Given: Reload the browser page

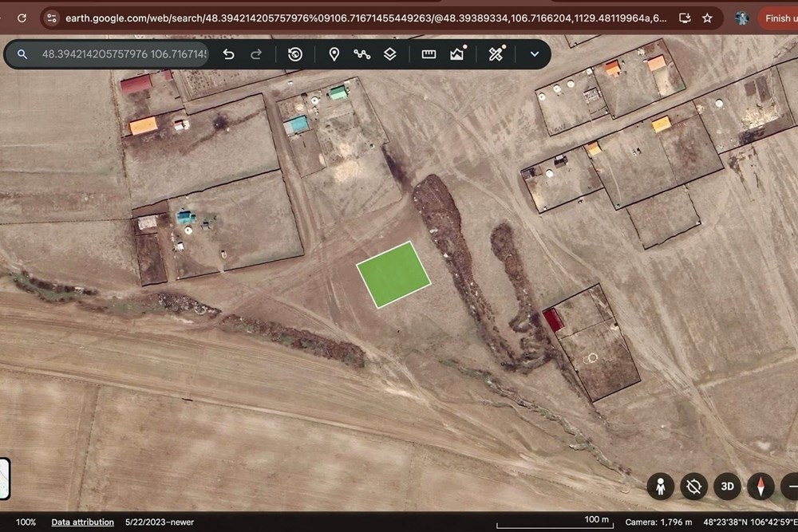Looking at the screenshot, I should (x=22, y=18).
